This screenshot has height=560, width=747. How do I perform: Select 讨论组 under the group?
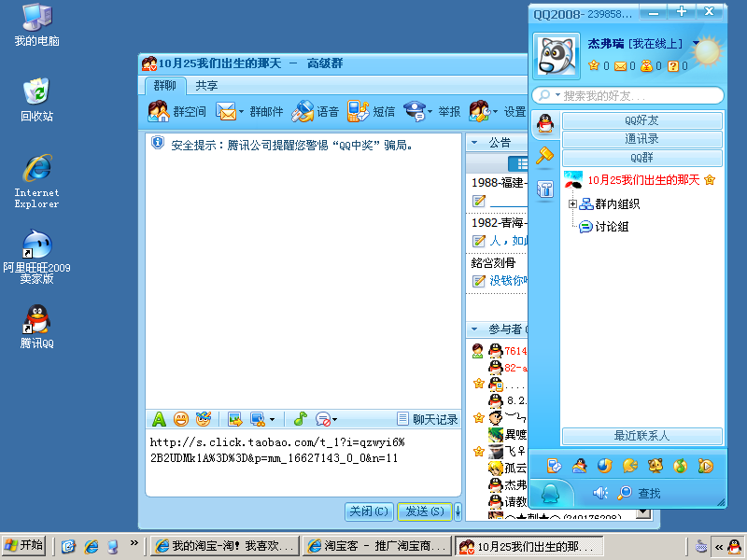pyautogui.click(x=612, y=227)
